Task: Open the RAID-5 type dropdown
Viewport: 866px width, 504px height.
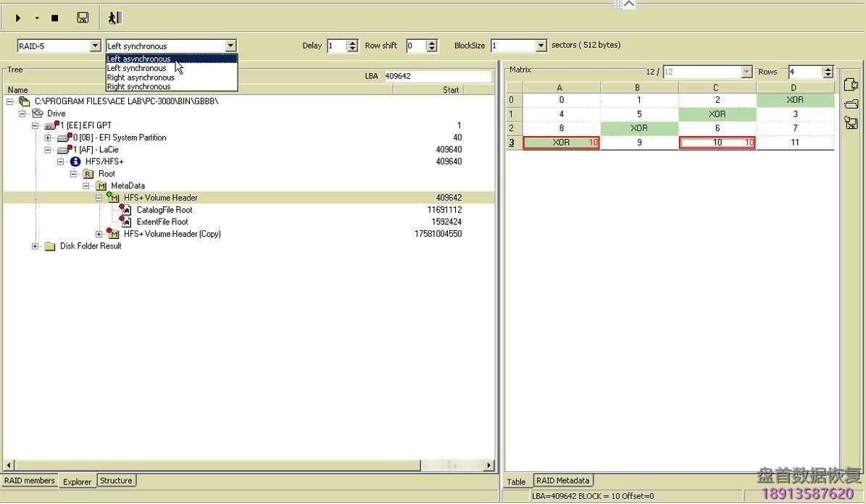Action: [95, 46]
